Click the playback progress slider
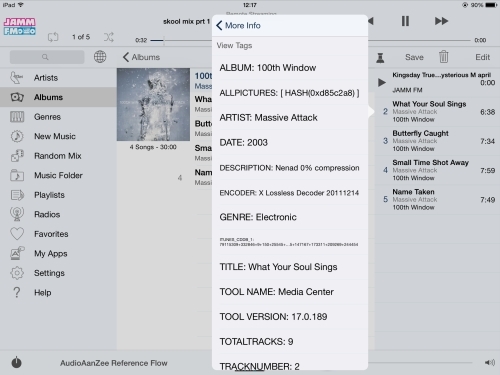Screen dimensions: 500x375 (310, 40)
